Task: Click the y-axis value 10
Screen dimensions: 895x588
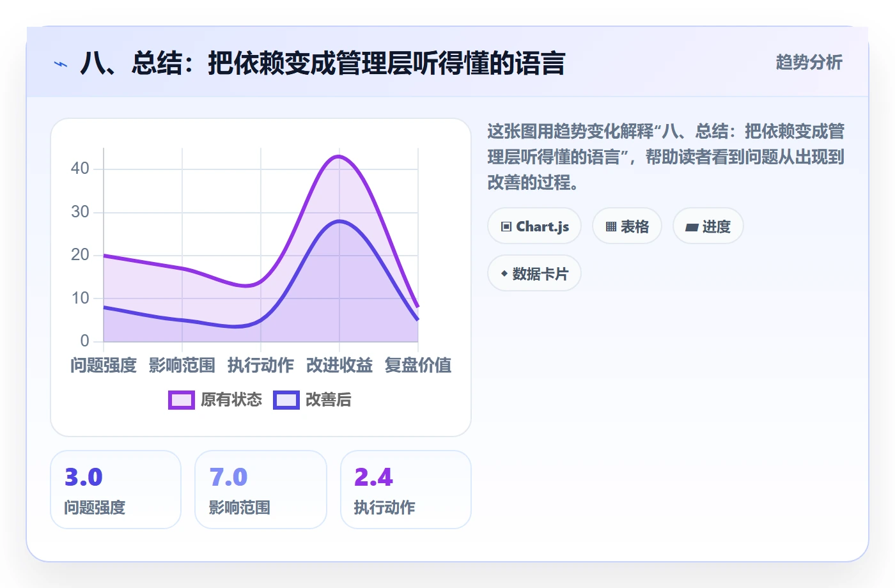Action: point(80,298)
